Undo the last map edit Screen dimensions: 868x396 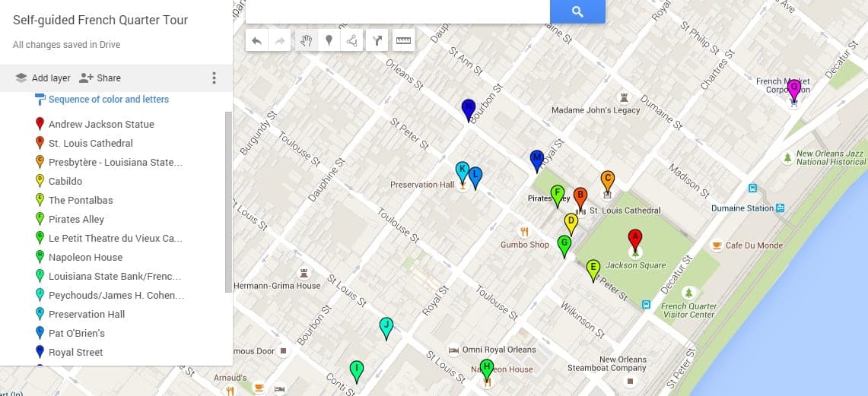click(x=256, y=40)
